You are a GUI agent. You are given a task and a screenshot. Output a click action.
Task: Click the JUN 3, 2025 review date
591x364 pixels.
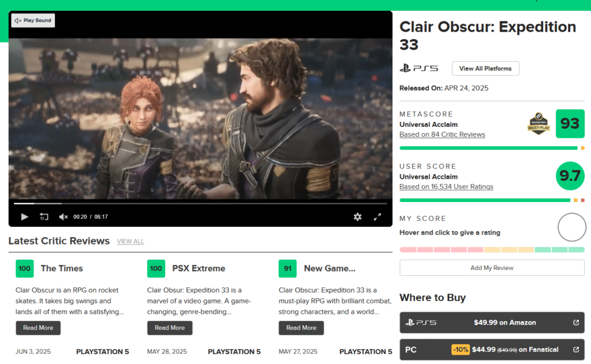33,351
